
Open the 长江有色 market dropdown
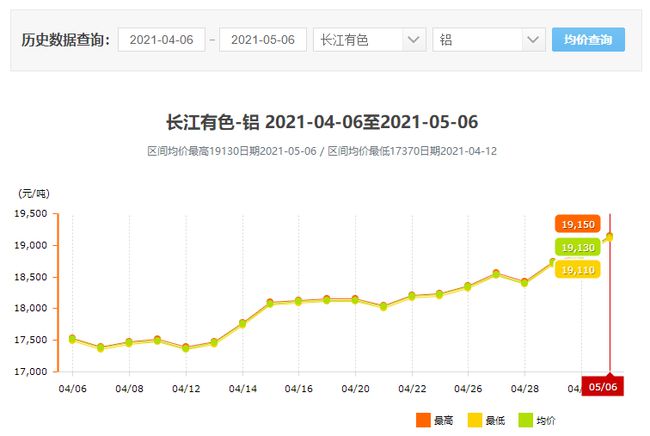369,40
